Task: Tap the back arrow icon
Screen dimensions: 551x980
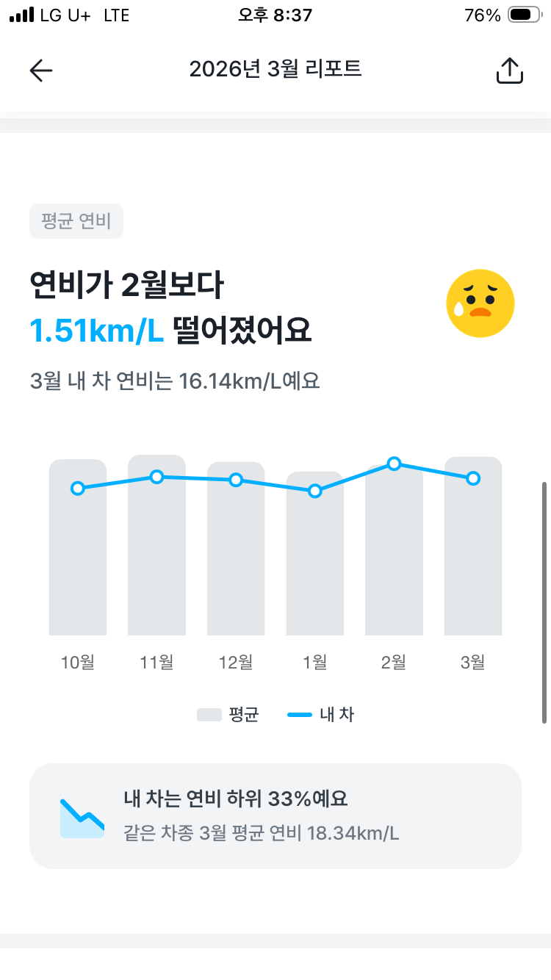Action: coord(41,70)
